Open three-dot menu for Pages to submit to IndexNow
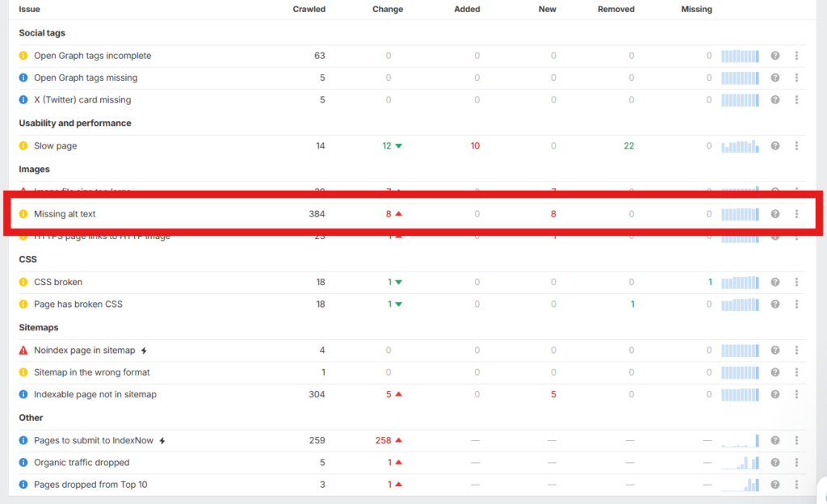The image size is (827, 504). (x=796, y=440)
